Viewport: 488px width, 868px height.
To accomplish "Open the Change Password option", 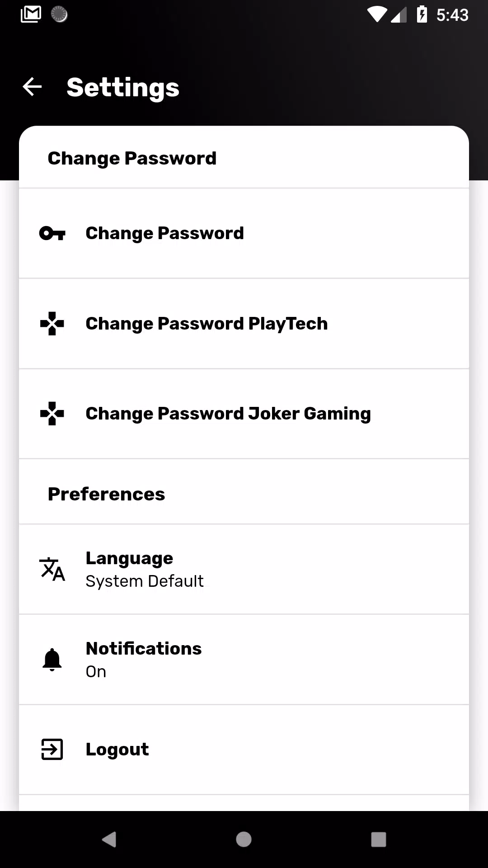I will tap(244, 233).
